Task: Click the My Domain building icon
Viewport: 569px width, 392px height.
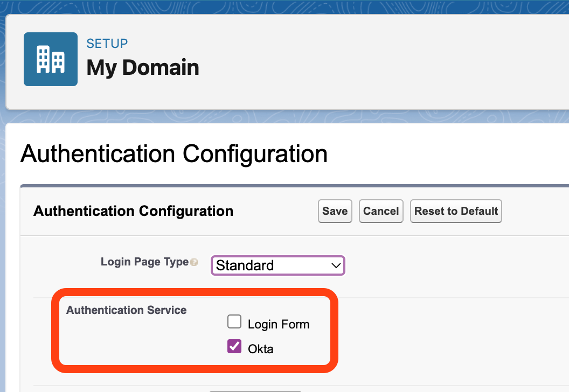Action: 51,59
